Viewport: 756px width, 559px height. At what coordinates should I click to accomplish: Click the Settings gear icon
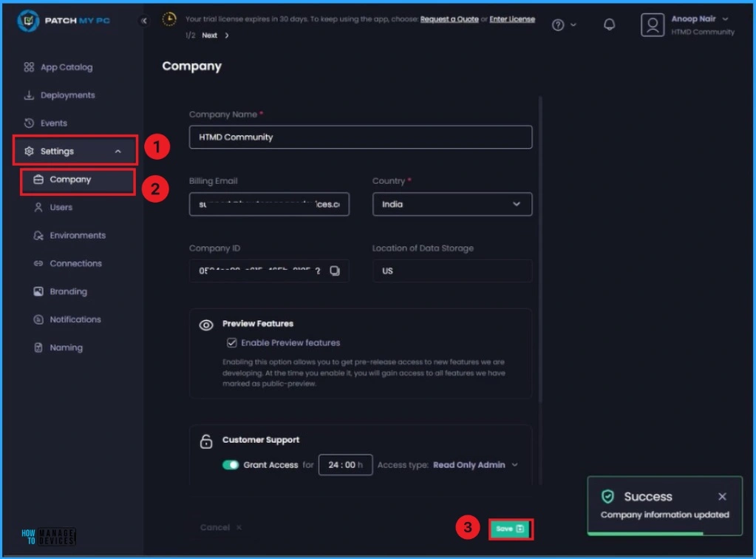[29, 151]
